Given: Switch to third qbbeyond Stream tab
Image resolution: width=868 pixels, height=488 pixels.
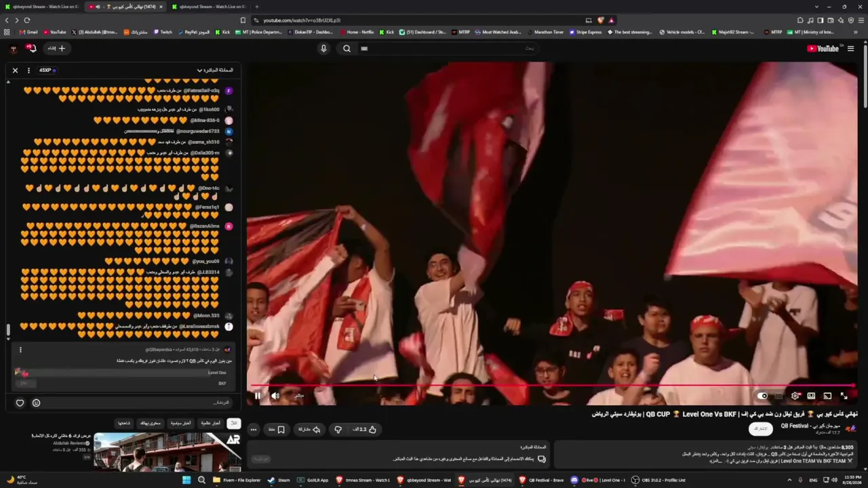Looking at the screenshot, I should (208, 7).
